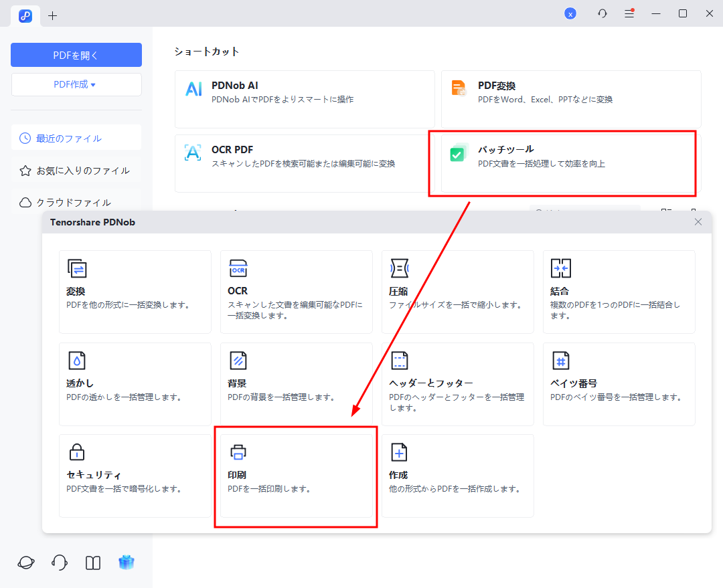
Task: Select the 結合 merge tool
Action: tap(619, 292)
